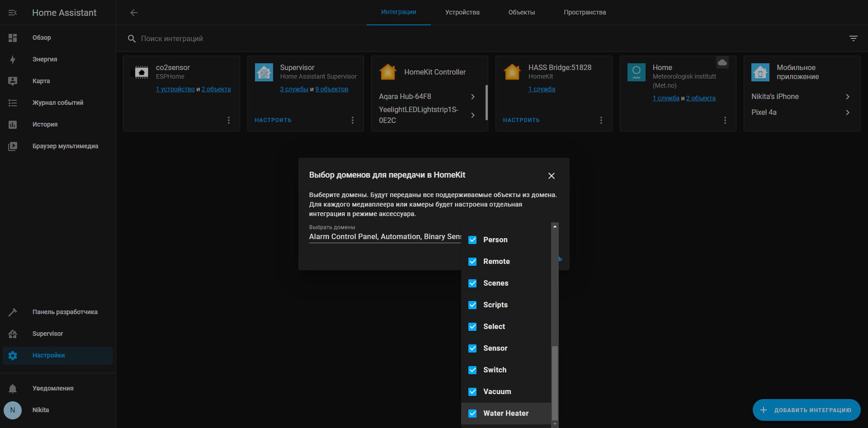Viewport: 868px width, 428px height.
Task: Click Настроить on Supervisor card
Action: coord(273,120)
